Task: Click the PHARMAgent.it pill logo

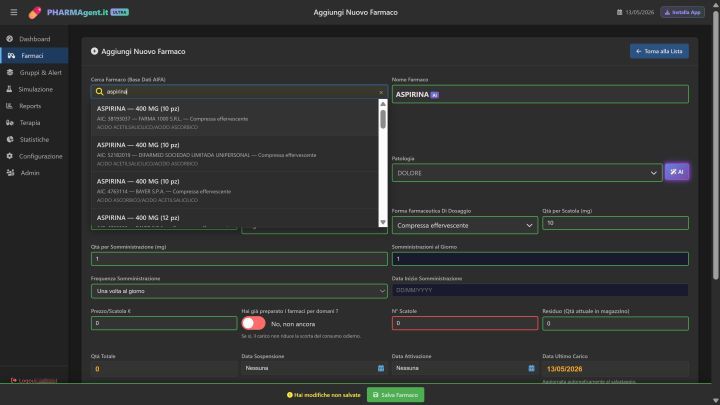Action: tap(34, 12)
